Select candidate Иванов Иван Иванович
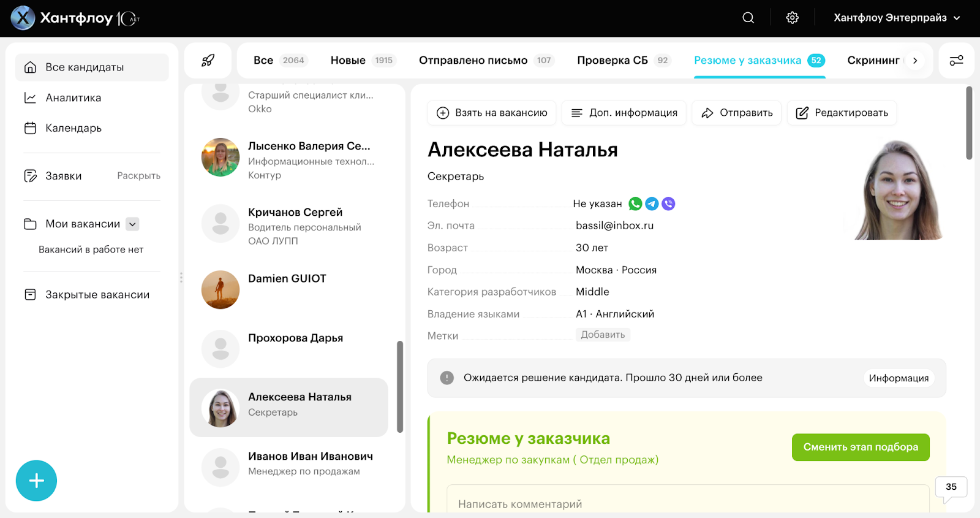Viewport: 980px width, 518px height. tap(289, 467)
